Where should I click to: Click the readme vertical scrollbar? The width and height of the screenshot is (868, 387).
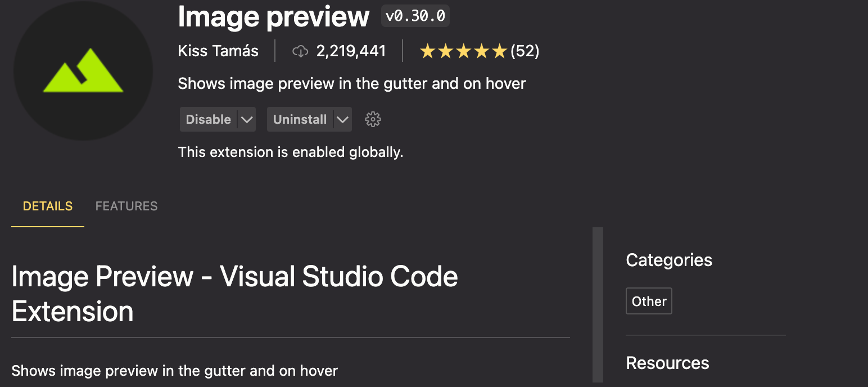(598, 305)
